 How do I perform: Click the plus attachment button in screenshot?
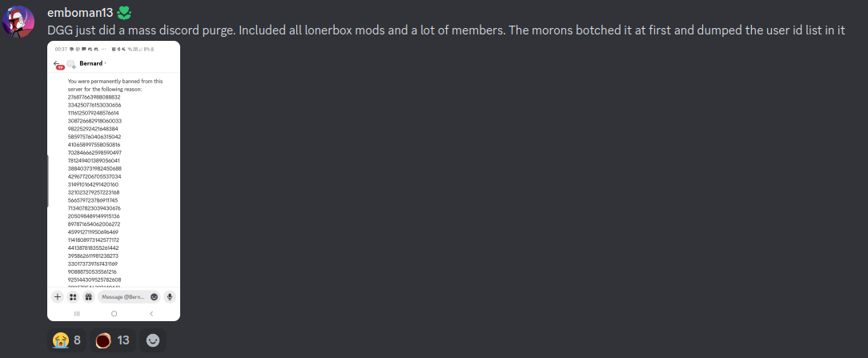tap(58, 297)
